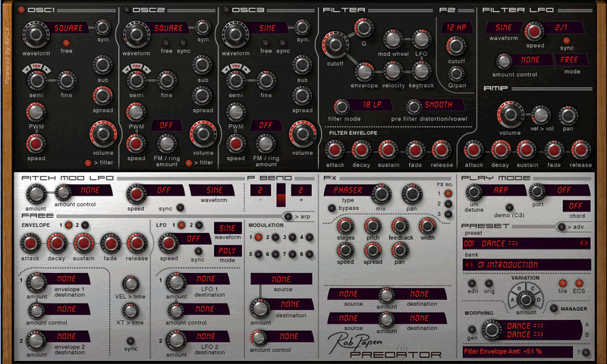Open the ARP play mode selector
The width and height of the screenshot is (607, 364).
click(x=502, y=190)
